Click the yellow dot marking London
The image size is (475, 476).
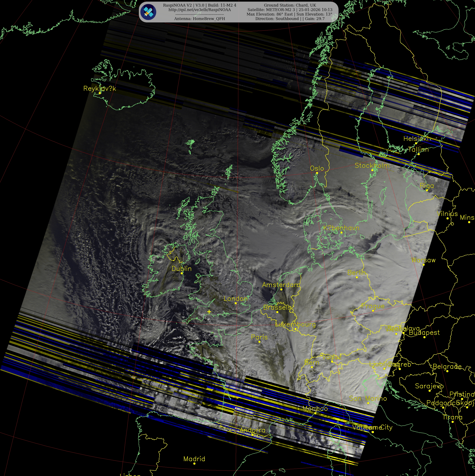pyautogui.click(x=235, y=303)
